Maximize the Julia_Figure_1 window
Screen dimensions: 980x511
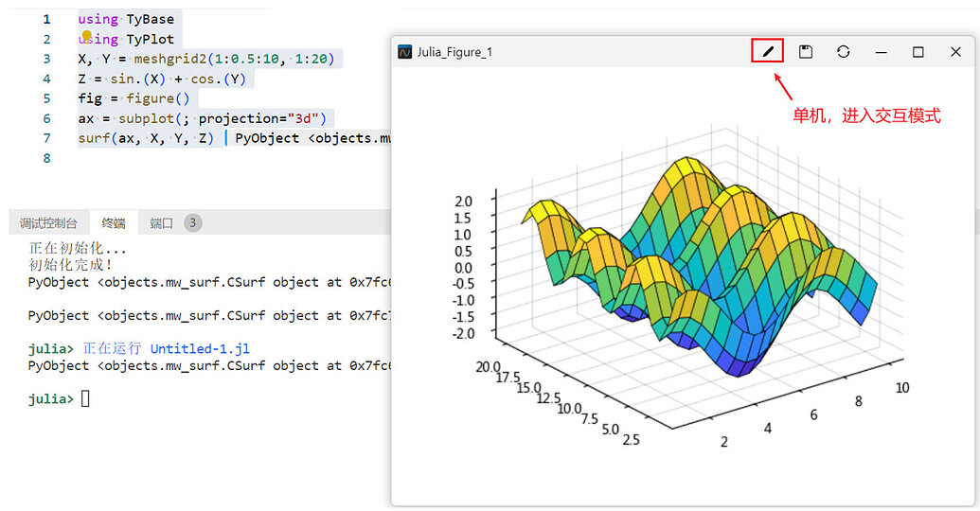tap(918, 52)
